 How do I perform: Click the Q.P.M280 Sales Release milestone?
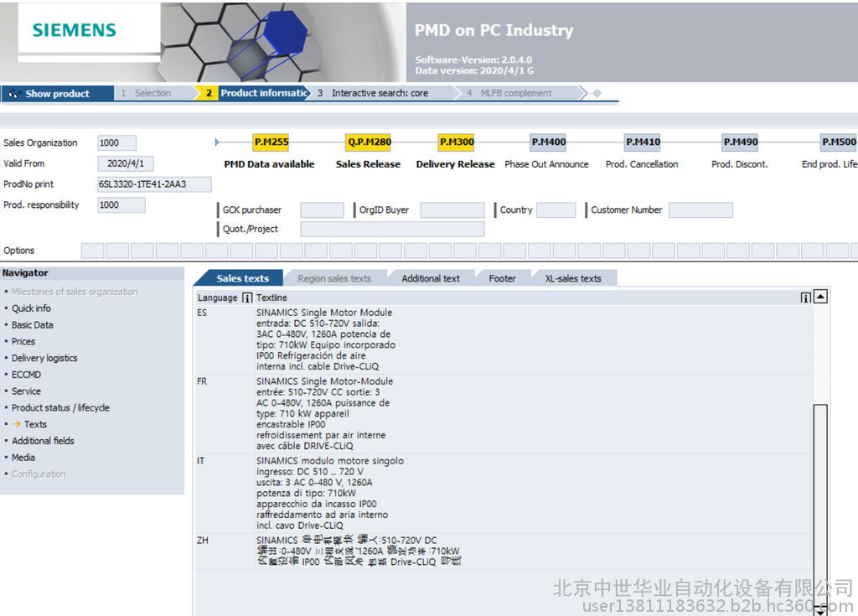[369, 142]
